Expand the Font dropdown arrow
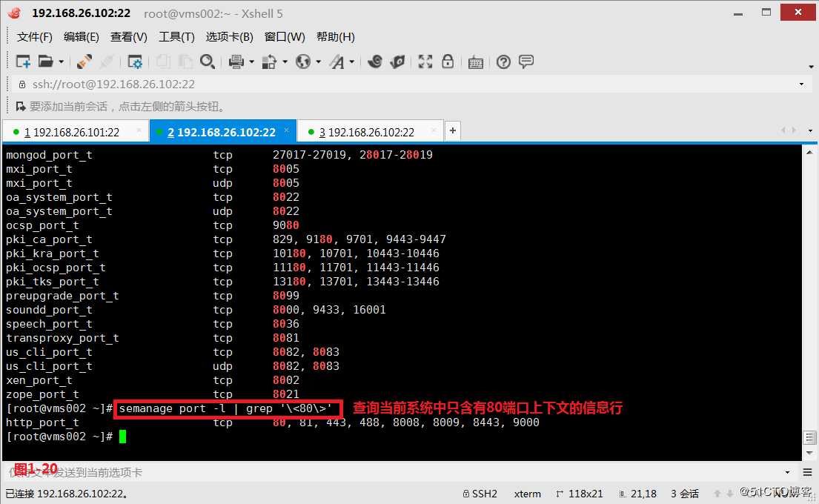Image resolution: width=819 pixels, height=504 pixels. [x=352, y=62]
